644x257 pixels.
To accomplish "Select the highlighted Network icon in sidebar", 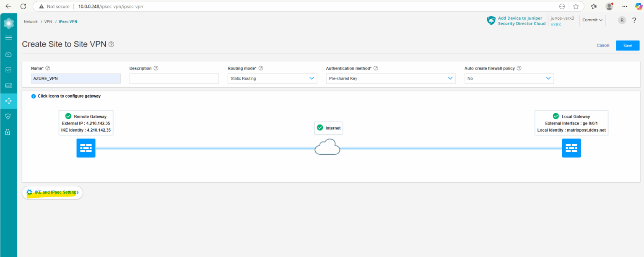I will click(8, 101).
